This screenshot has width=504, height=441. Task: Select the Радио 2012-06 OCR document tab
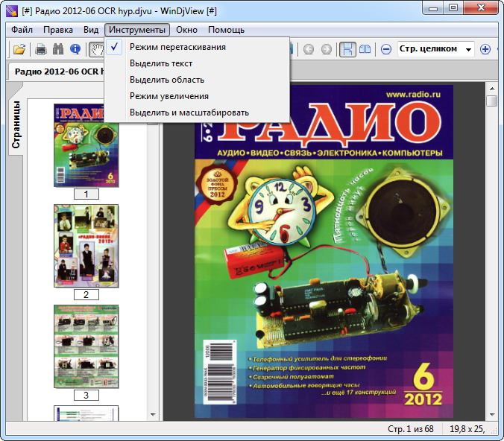[x=57, y=72]
